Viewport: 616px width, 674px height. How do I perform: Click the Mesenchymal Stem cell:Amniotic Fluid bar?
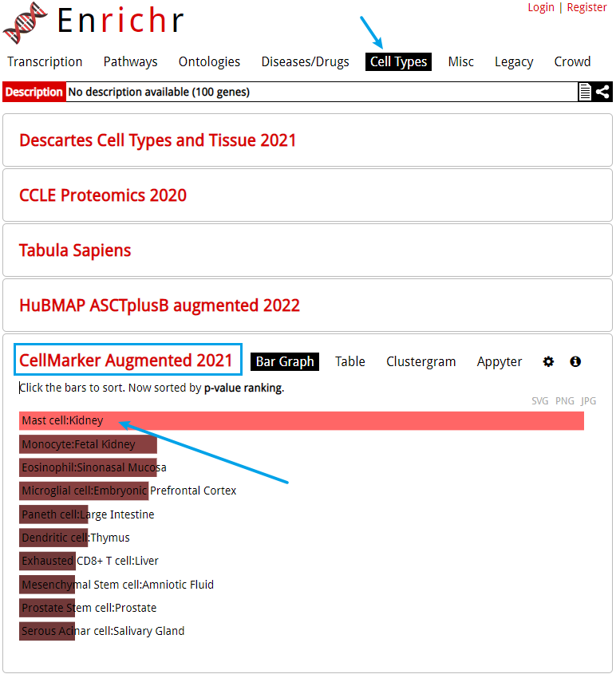pyautogui.click(x=47, y=584)
